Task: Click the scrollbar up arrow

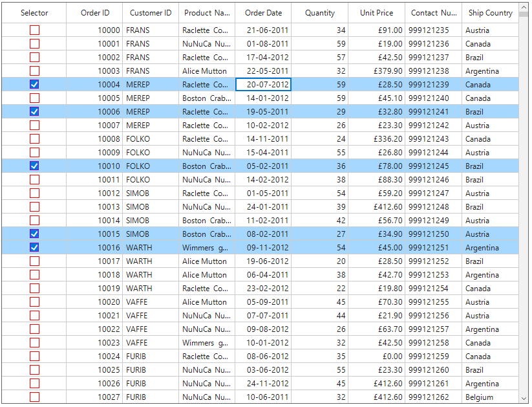Action: click(x=524, y=7)
